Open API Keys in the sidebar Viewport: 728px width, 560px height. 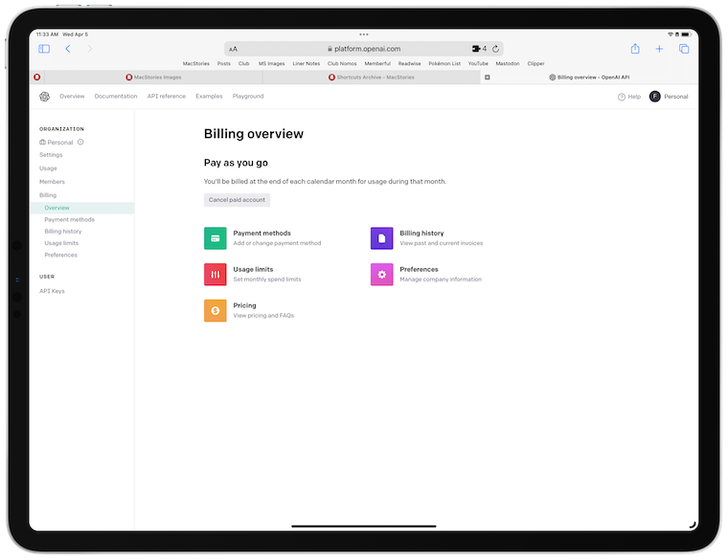coord(52,291)
